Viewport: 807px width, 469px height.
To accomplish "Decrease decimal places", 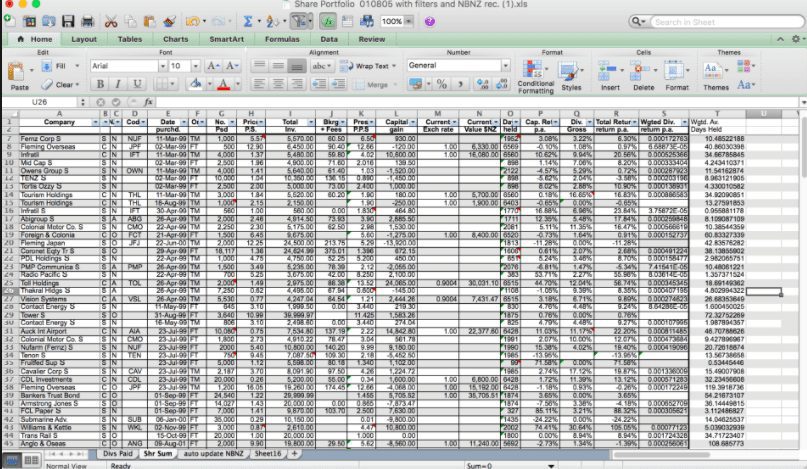I will 502,84.
